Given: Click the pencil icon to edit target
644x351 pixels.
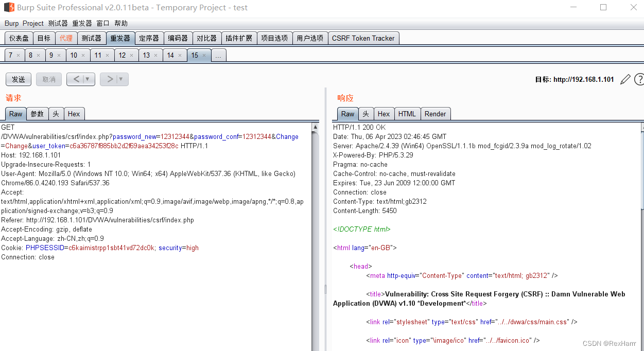Looking at the screenshot, I should [x=625, y=79].
